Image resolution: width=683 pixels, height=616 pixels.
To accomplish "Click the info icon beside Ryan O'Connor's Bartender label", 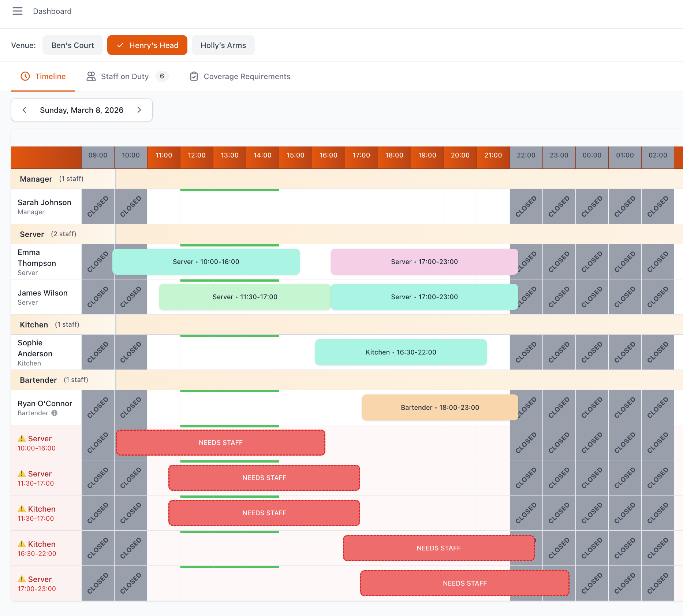I will coord(55,413).
